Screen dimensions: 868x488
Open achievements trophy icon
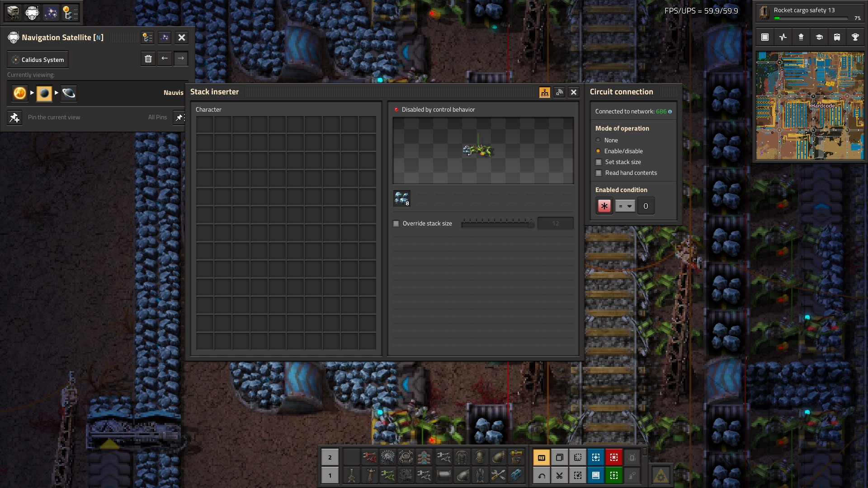(x=855, y=37)
